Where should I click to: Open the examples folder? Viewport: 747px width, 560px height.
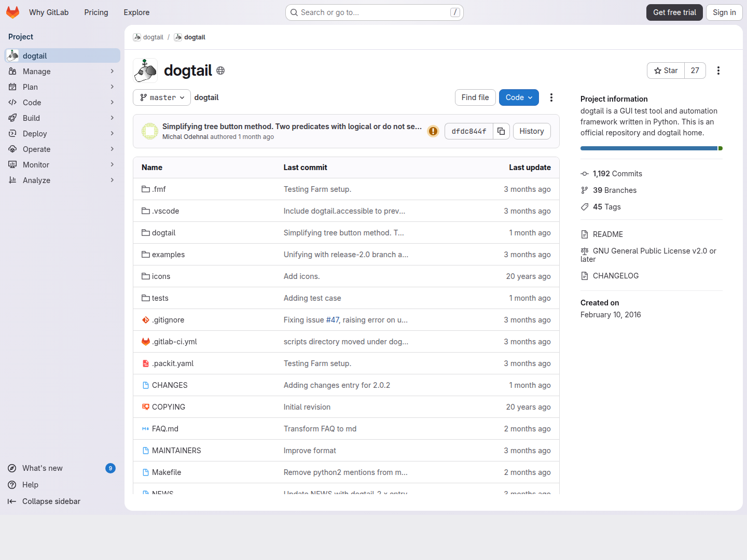coord(168,255)
